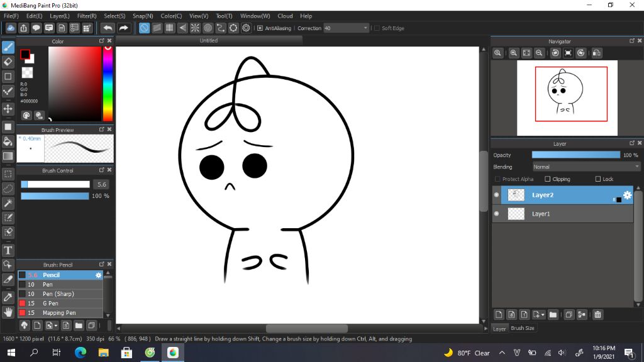The width and height of the screenshot is (644, 362).
Task: Adjust the layer Opacity slider
Action: click(x=576, y=155)
